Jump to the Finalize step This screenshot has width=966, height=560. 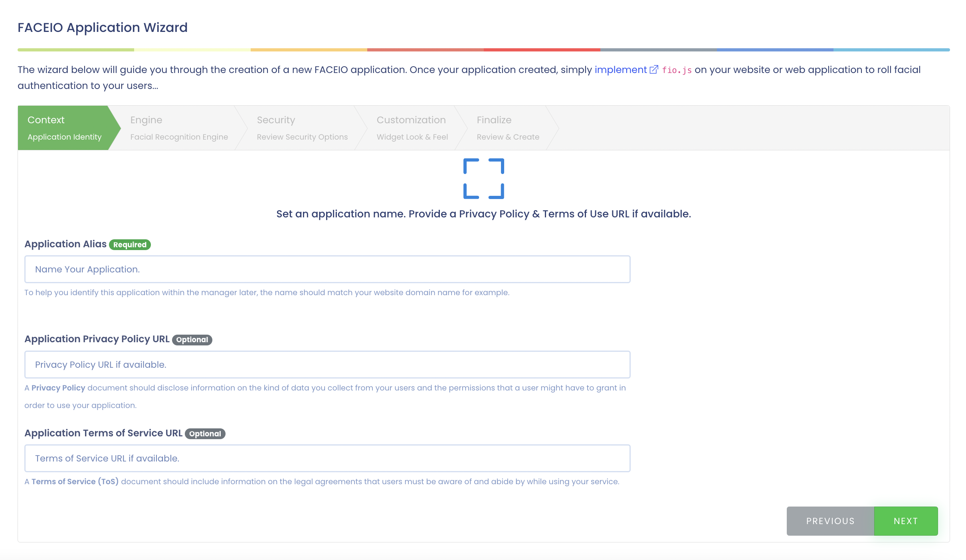pyautogui.click(x=508, y=128)
